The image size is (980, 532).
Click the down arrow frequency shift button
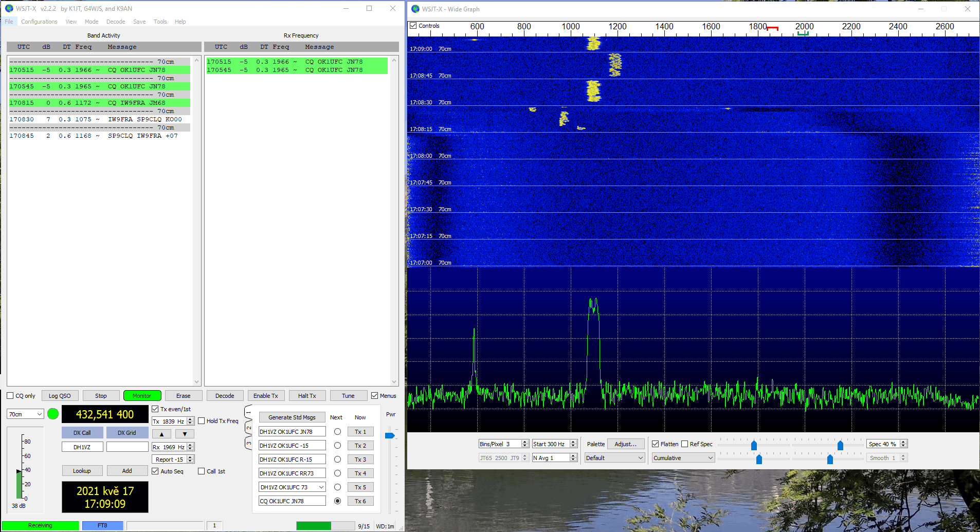click(x=185, y=434)
